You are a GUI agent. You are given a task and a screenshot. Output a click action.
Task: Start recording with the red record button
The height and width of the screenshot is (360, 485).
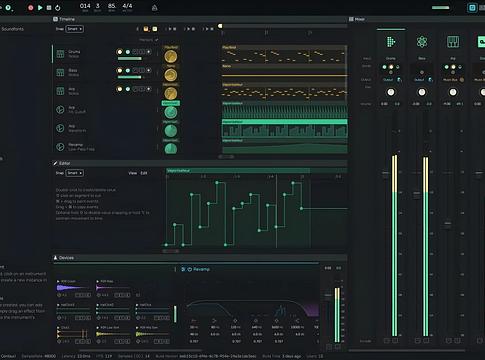point(31,7)
